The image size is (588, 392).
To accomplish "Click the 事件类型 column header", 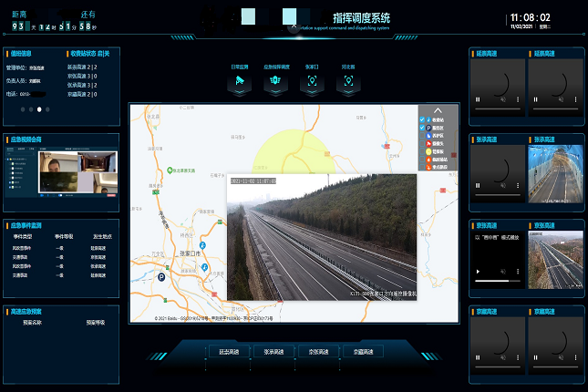I will point(23,236).
